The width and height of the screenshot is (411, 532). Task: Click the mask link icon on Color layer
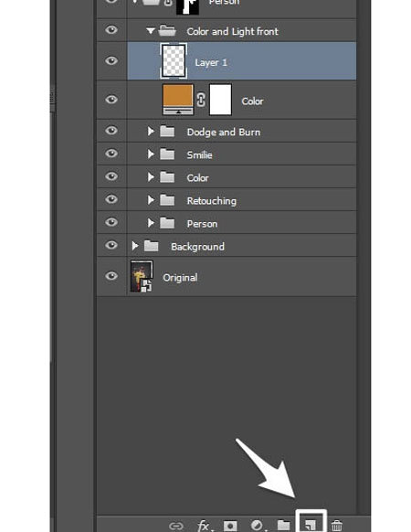tap(201, 100)
